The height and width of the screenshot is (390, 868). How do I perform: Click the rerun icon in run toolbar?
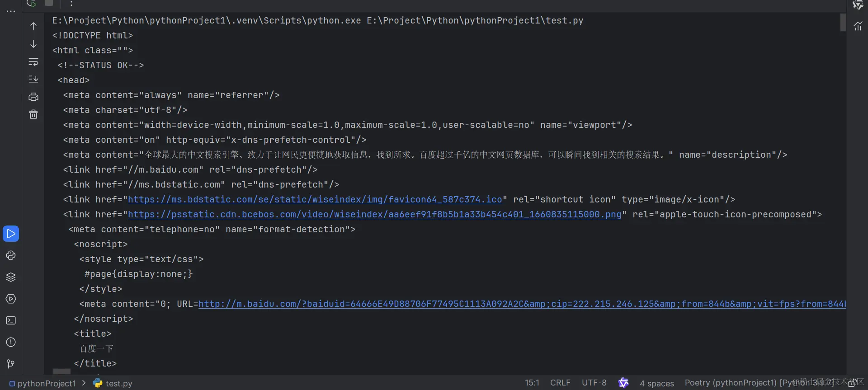32,3
